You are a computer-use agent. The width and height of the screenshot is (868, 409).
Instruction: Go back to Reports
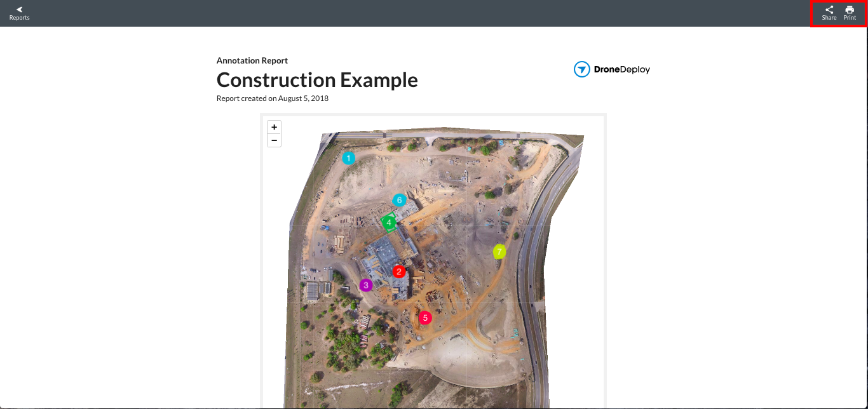pos(19,13)
